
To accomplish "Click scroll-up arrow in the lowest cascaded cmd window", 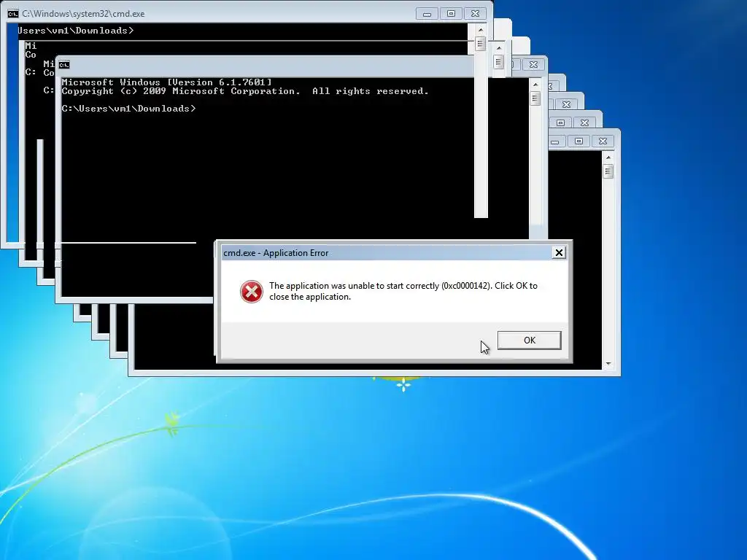I will click(x=608, y=157).
